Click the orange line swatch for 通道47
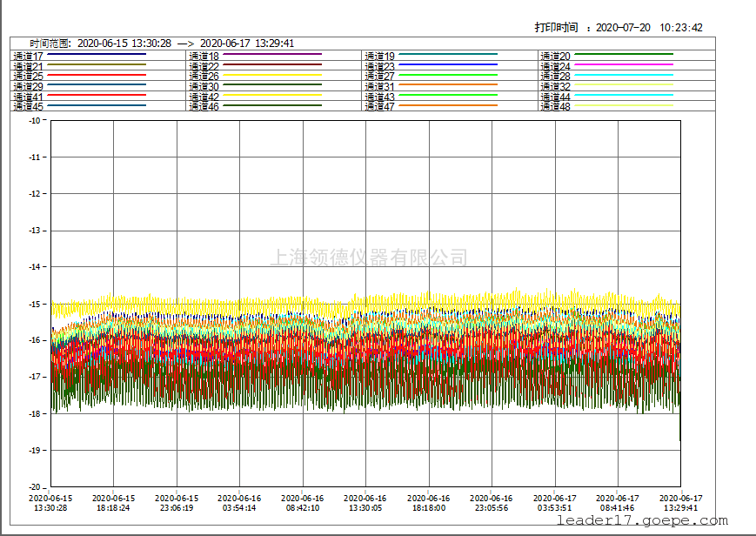Image resolution: width=756 pixels, height=536 pixels. point(448,105)
